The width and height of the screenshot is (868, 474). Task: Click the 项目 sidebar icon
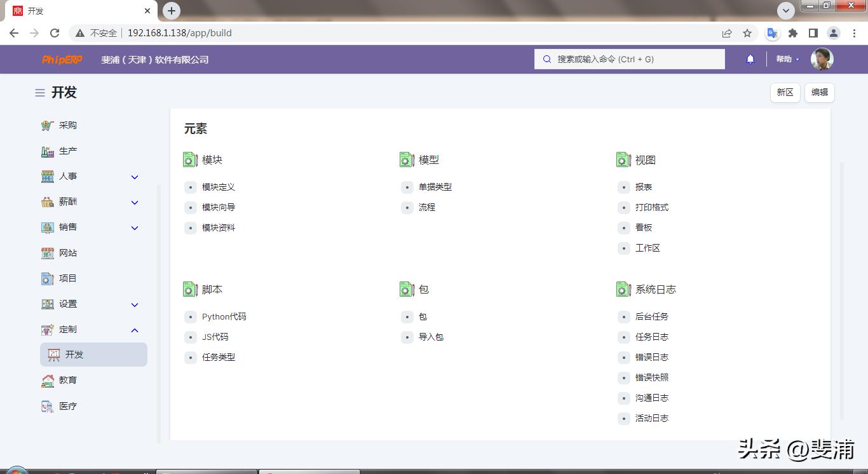[x=68, y=278]
